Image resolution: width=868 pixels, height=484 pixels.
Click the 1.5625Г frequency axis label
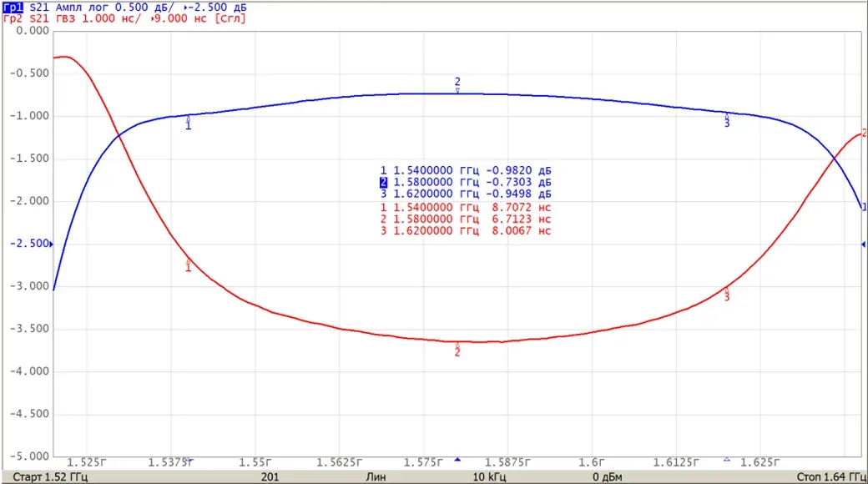pyautogui.click(x=340, y=462)
